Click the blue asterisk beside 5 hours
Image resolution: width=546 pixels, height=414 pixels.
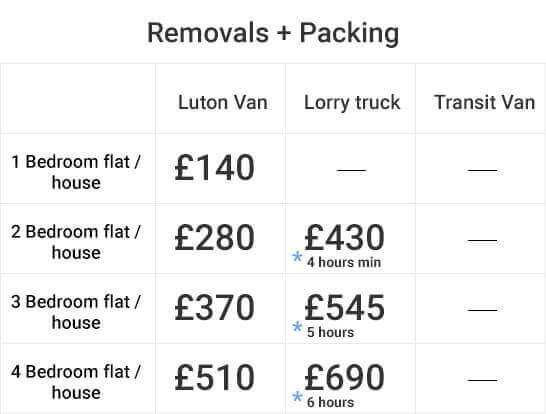tap(297, 327)
